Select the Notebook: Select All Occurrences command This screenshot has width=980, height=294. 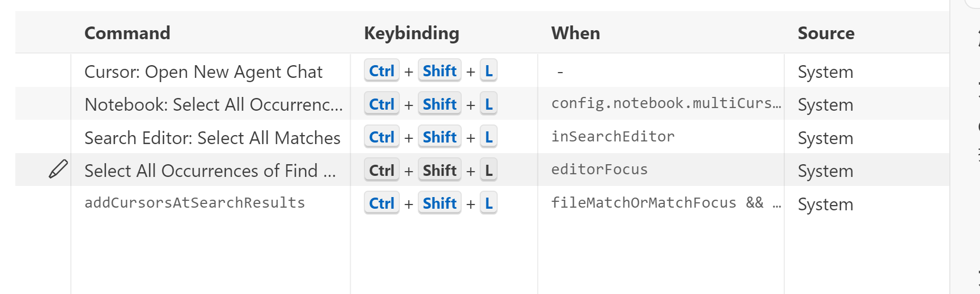[214, 105]
